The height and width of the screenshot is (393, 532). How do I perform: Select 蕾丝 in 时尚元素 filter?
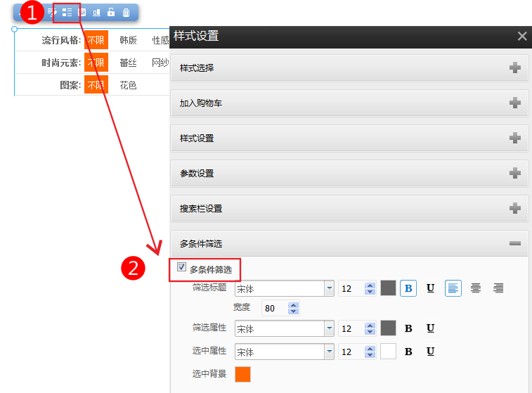click(128, 63)
